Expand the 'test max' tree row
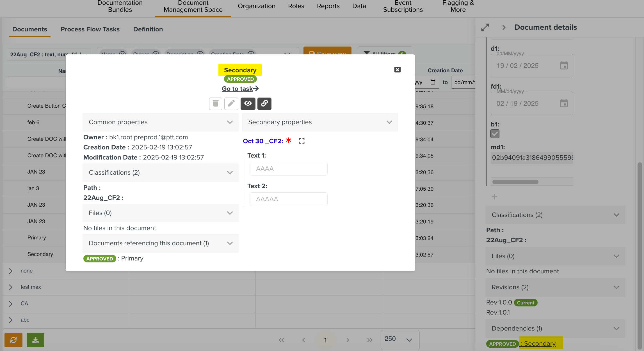The image size is (644, 351). [x=11, y=287]
